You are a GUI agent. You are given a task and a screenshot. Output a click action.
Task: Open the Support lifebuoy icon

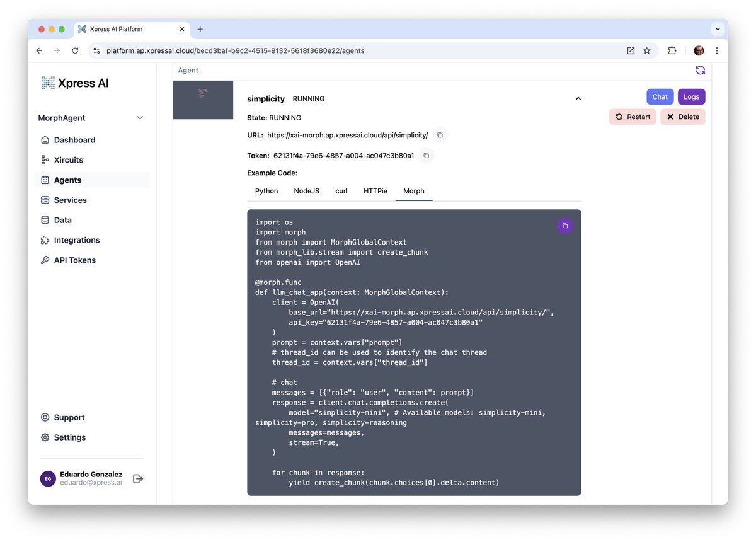point(45,417)
